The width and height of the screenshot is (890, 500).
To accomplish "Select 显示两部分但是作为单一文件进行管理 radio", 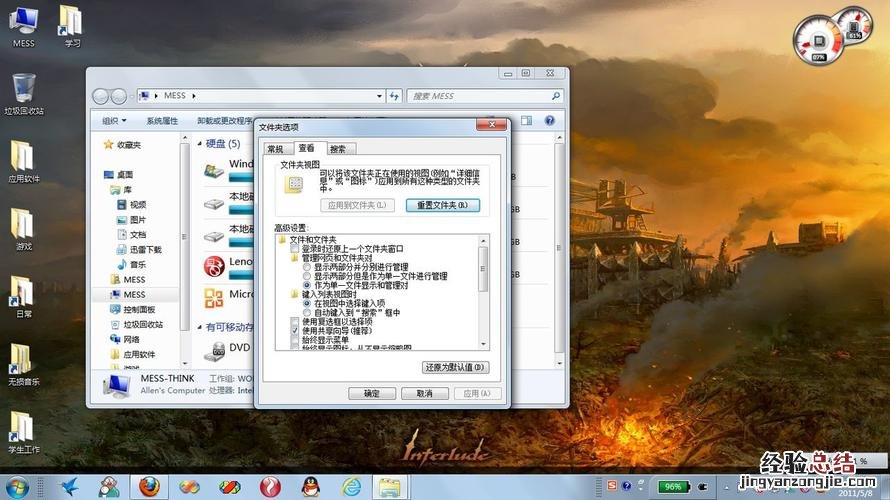I will click(307, 276).
